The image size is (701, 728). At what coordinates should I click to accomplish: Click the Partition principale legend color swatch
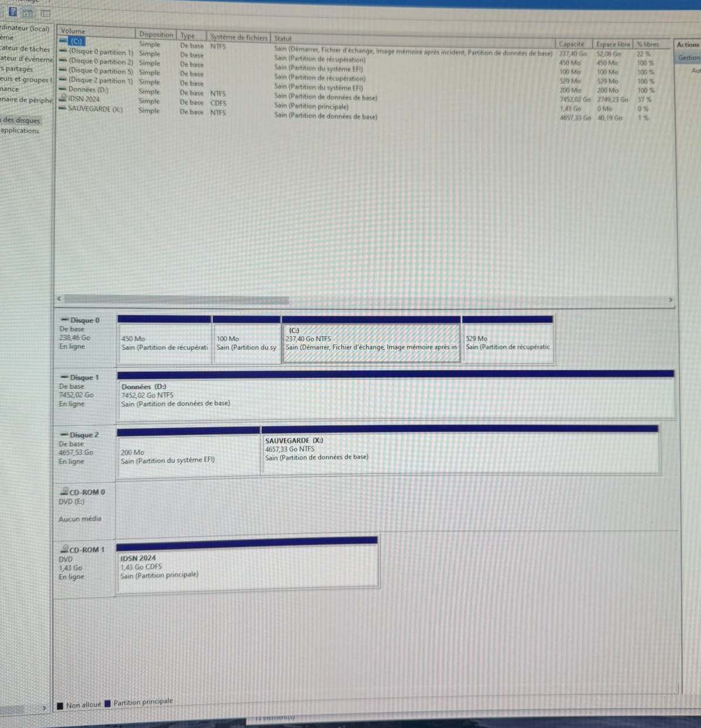(107, 703)
